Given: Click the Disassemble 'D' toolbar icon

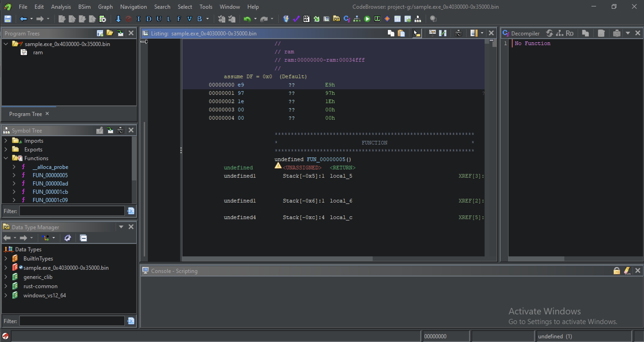Looking at the screenshot, I should (149, 19).
